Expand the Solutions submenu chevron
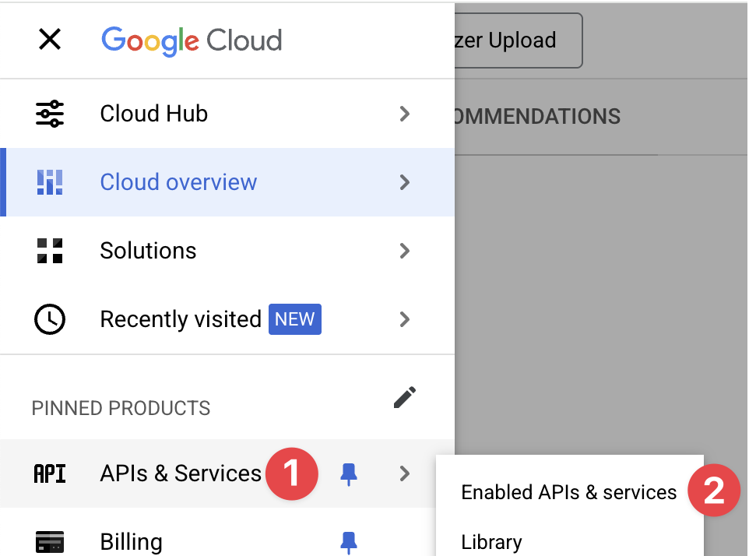 pyautogui.click(x=404, y=251)
